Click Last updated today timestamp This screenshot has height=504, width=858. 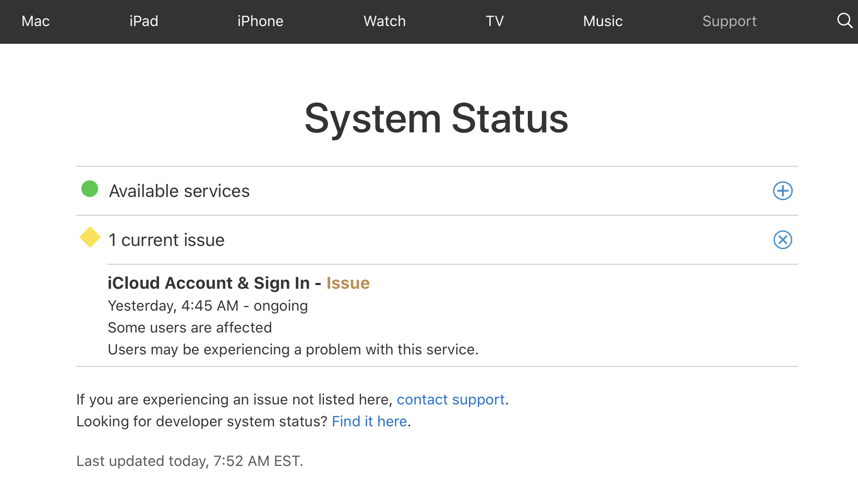190,461
